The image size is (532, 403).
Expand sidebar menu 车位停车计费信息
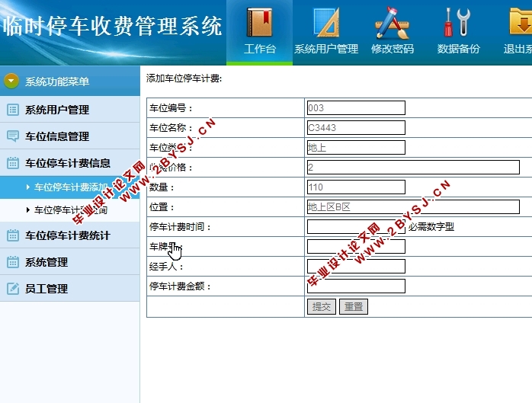coord(70,163)
